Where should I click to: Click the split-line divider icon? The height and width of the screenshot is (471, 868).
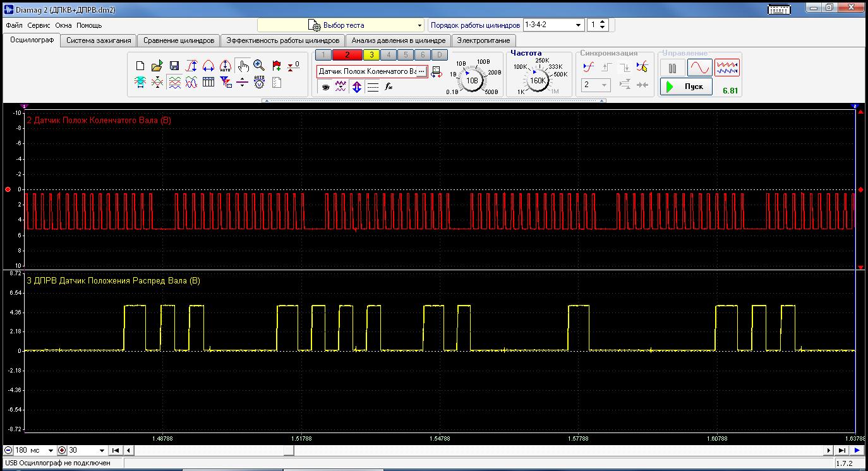click(x=243, y=82)
